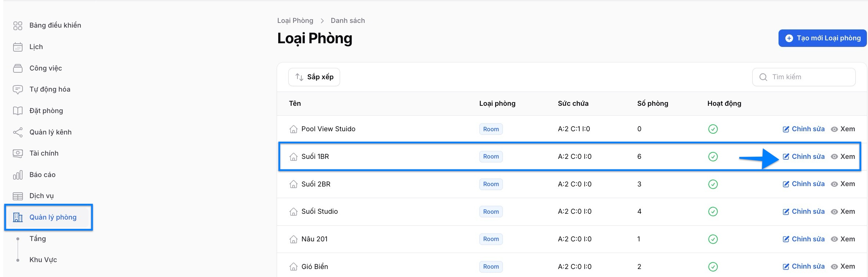View Gió Biển room type via Xem

click(x=843, y=266)
